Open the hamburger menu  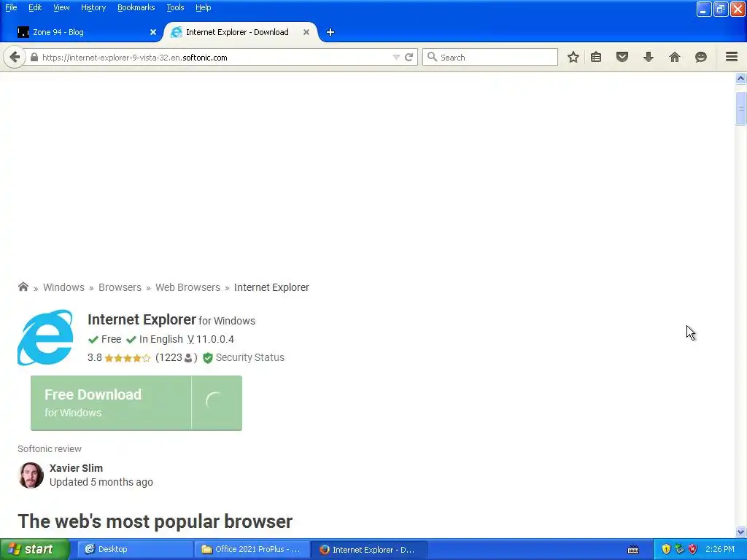(x=732, y=57)
